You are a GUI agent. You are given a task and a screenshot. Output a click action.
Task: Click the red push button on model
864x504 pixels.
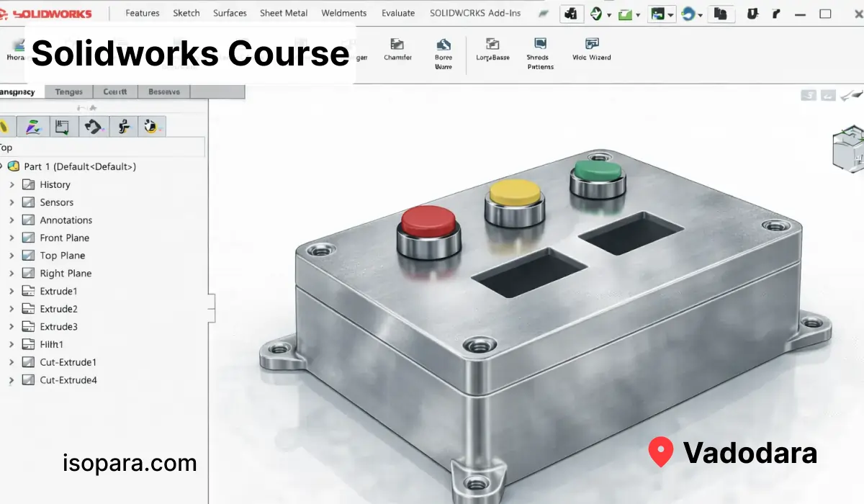tap(429, 222)
